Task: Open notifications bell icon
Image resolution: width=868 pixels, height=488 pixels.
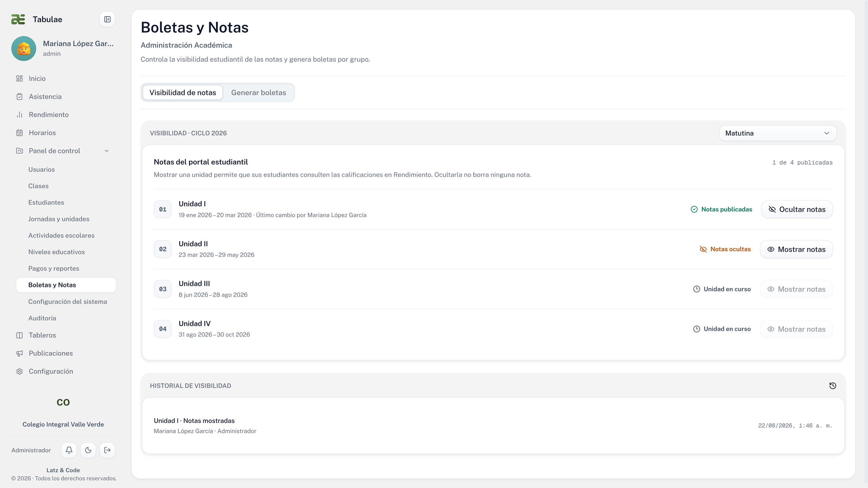Action: click(69, 450)
